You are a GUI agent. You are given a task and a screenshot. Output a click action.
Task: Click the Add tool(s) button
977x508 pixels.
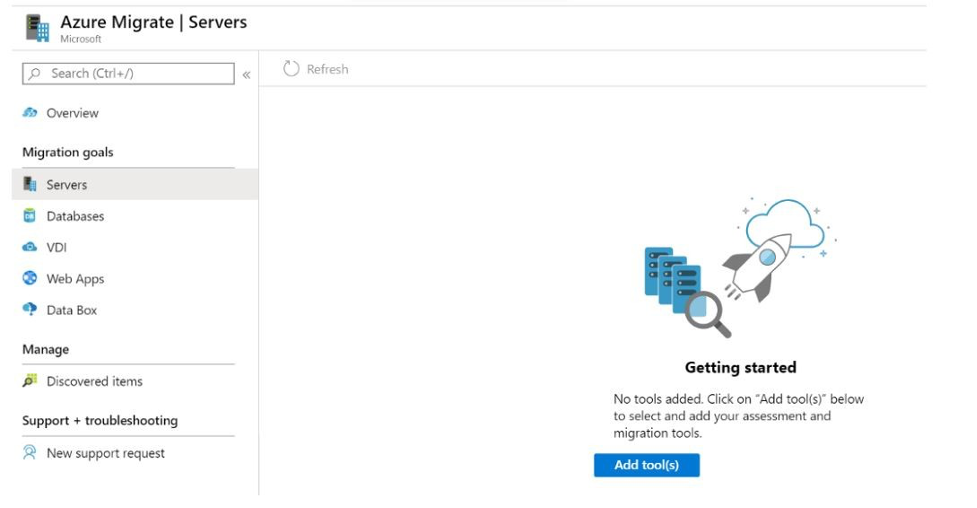(x=647, y=465)
